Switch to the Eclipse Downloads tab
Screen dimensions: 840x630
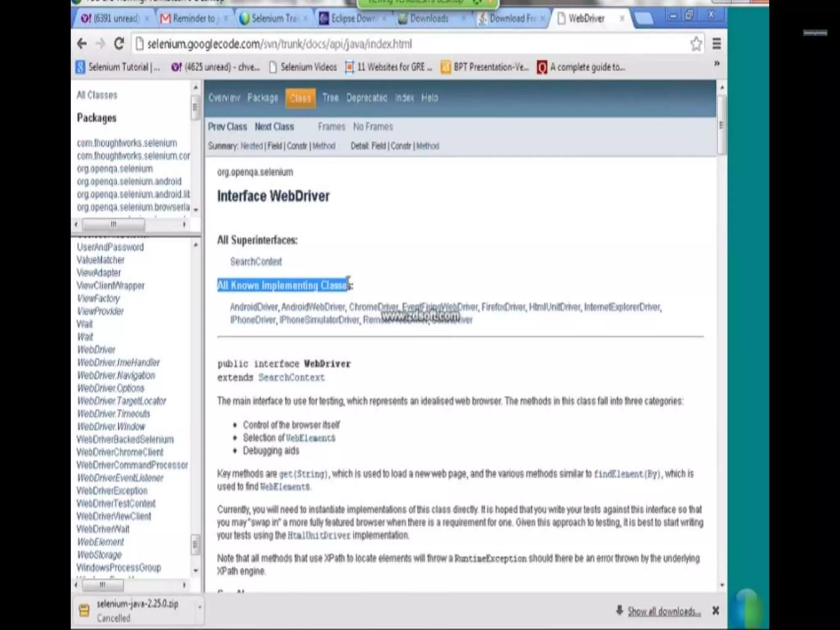[353, 18]
